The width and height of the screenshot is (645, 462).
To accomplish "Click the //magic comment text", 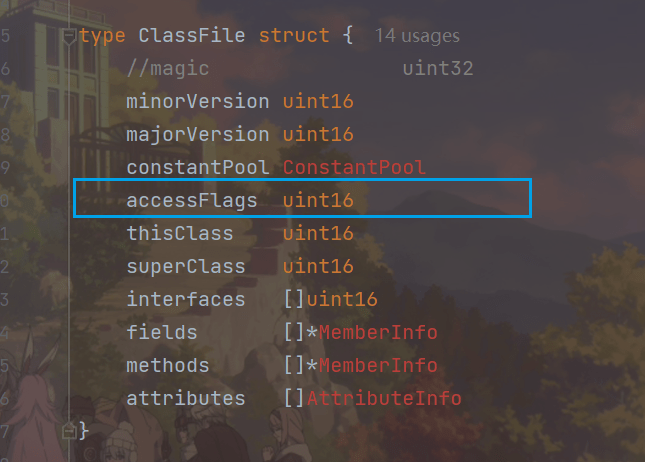I will pos(168,69).
